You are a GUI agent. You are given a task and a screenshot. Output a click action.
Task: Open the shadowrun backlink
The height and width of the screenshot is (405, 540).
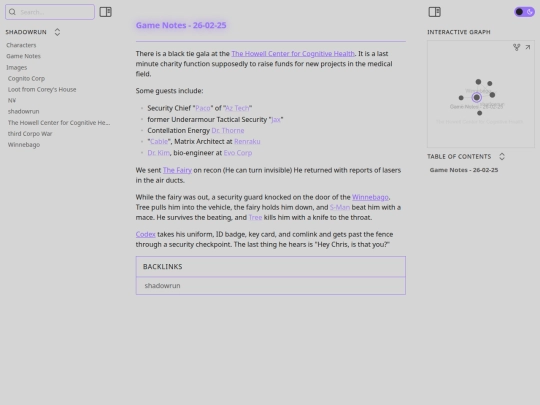[x=162, y=286]
